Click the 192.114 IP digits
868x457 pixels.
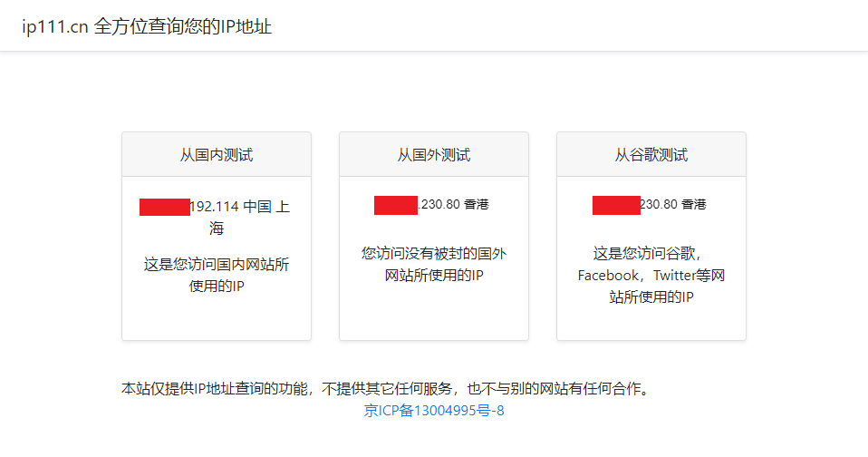(214, 207)
